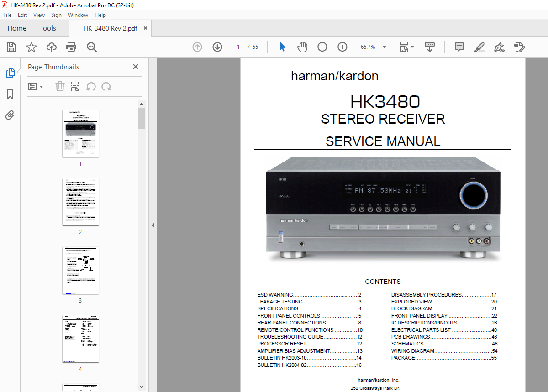The image size is (548, 392).
Task: Print the document using printer icon
Action: click(x=71, y=47)
